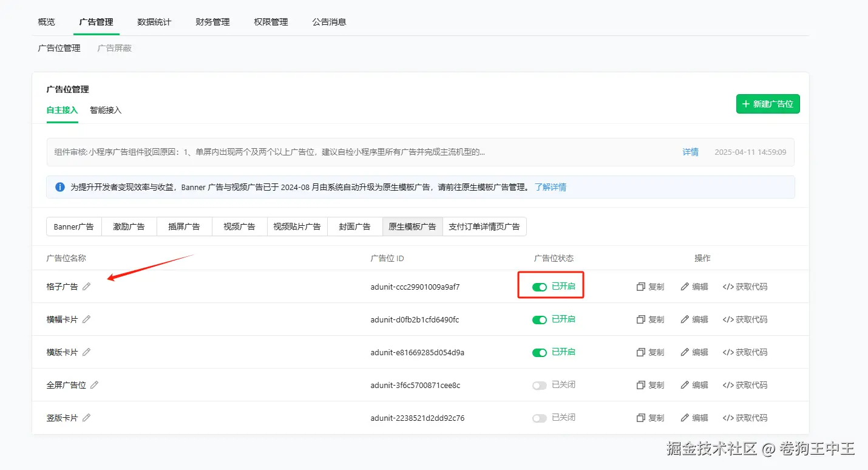
Task: Click the 全屏广告位 name text
Action: [66, 385]
